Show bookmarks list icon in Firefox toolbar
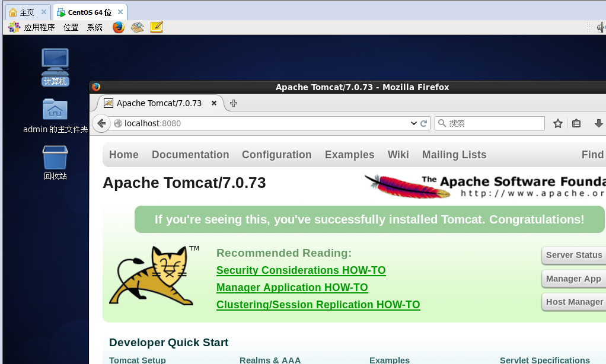Viewport: 606px width, 364px height. [576, 123]
